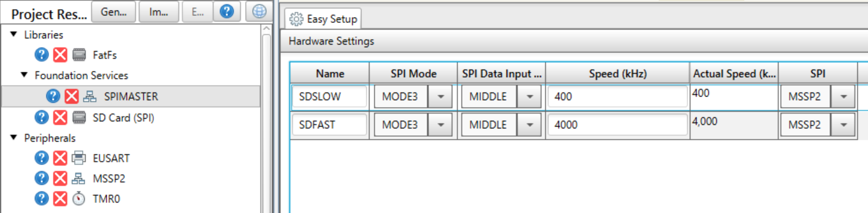Click the 4000 speed input field

click(x=618, y=125)
